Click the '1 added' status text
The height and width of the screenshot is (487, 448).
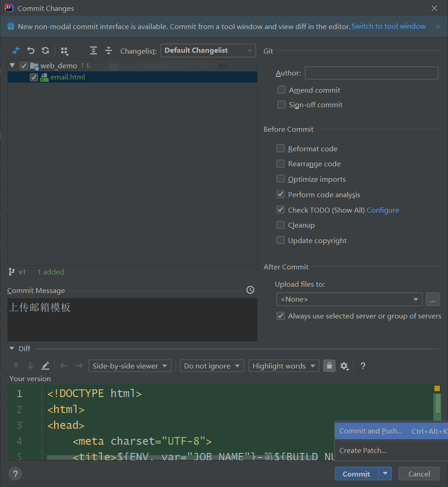coord(51,272)
